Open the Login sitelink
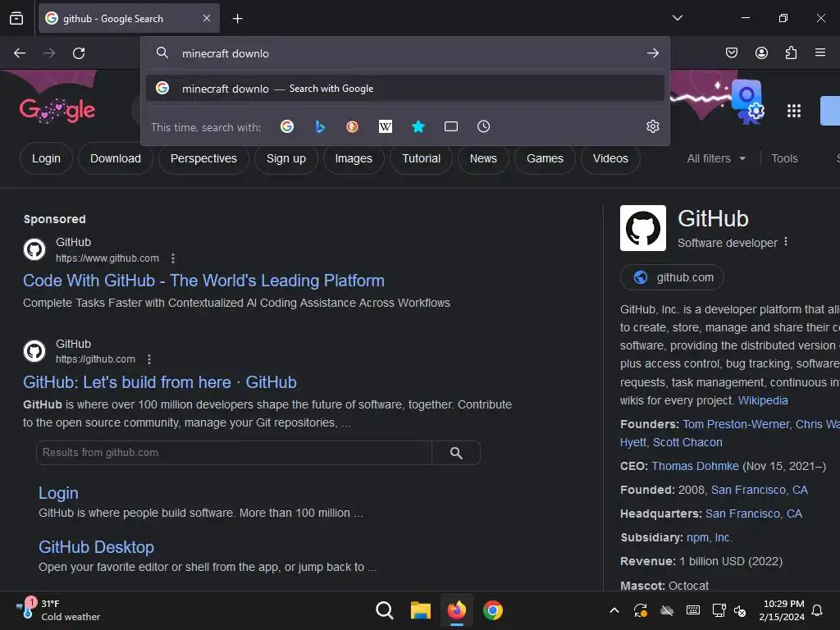This screenshot has width=840, height=630. click(x=58, y=493)
